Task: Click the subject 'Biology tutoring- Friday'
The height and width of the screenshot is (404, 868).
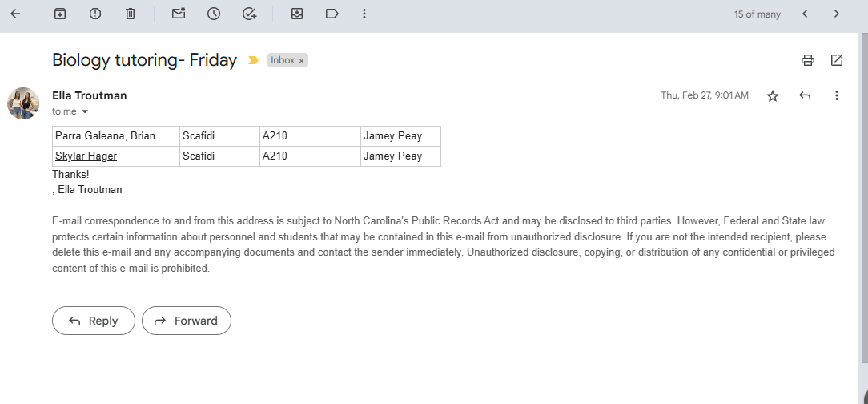Action: 144,60
